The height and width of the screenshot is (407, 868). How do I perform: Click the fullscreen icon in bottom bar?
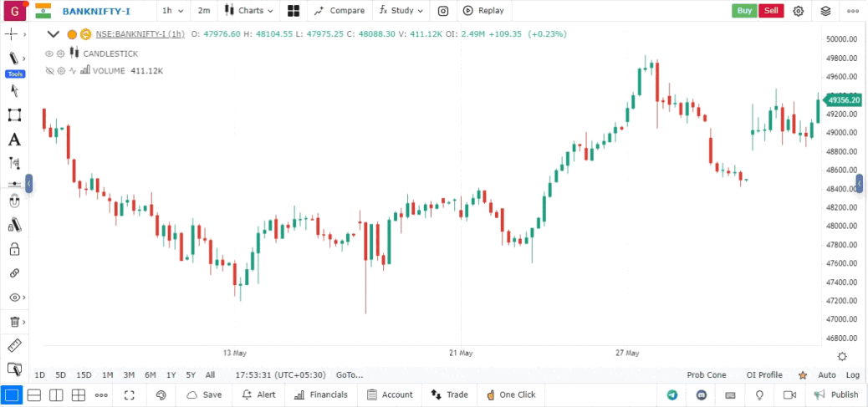[x=130, y=395]
